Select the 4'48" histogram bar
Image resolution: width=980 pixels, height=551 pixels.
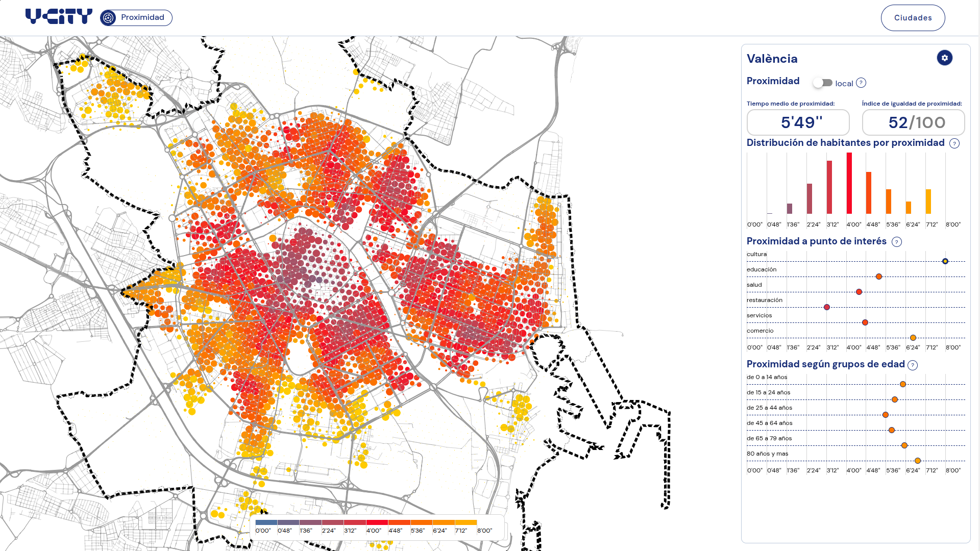[869, 193]
